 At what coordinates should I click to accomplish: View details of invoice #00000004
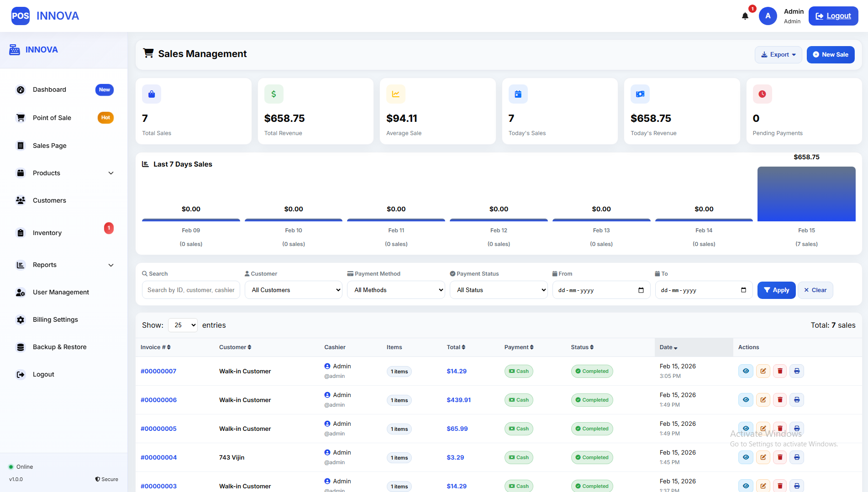click(x=746, y=457)
